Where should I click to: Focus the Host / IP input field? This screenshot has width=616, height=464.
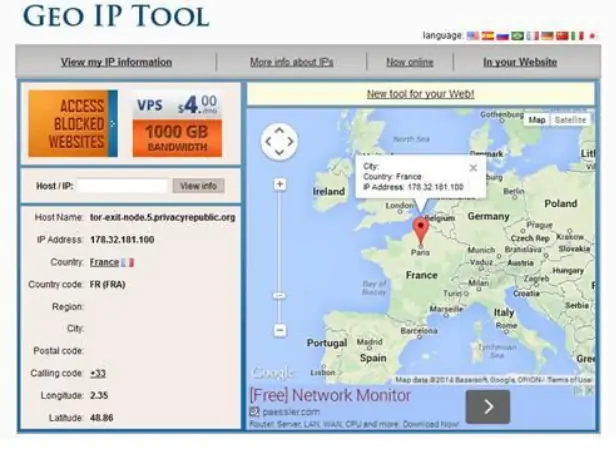[123, 186]
